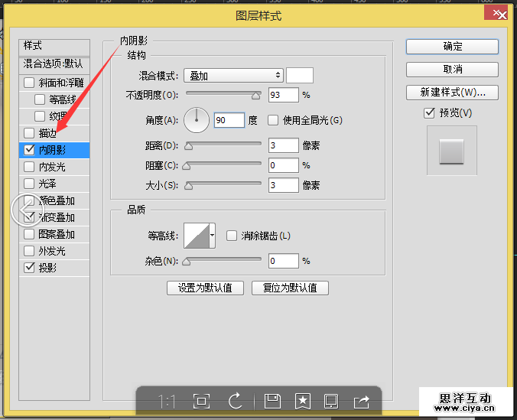Tick the 描边 checkbox
This screenshot has height=420, width=517.
29,133
